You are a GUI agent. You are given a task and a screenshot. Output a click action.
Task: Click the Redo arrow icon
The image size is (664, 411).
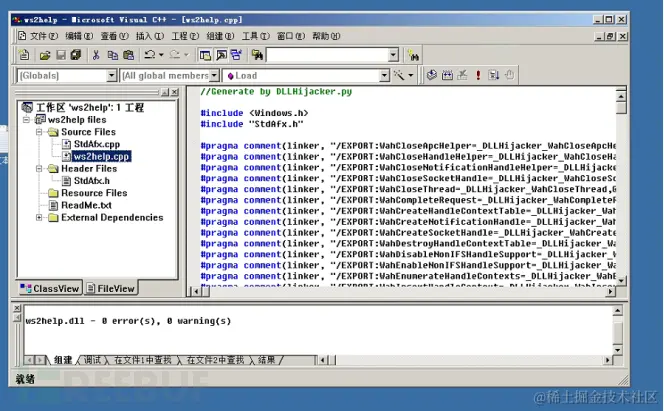tap(174, 55)
